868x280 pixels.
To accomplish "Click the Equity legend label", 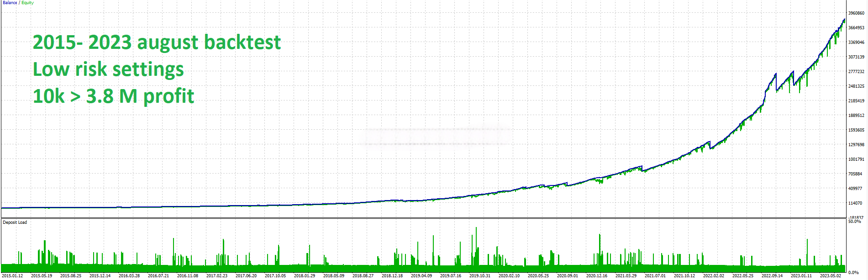I will pos(27,3).
